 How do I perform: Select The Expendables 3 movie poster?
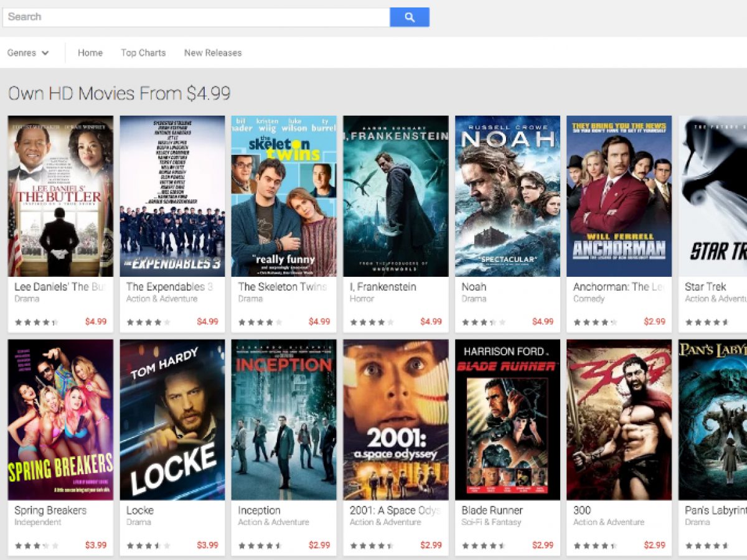[x=172, y=196]
